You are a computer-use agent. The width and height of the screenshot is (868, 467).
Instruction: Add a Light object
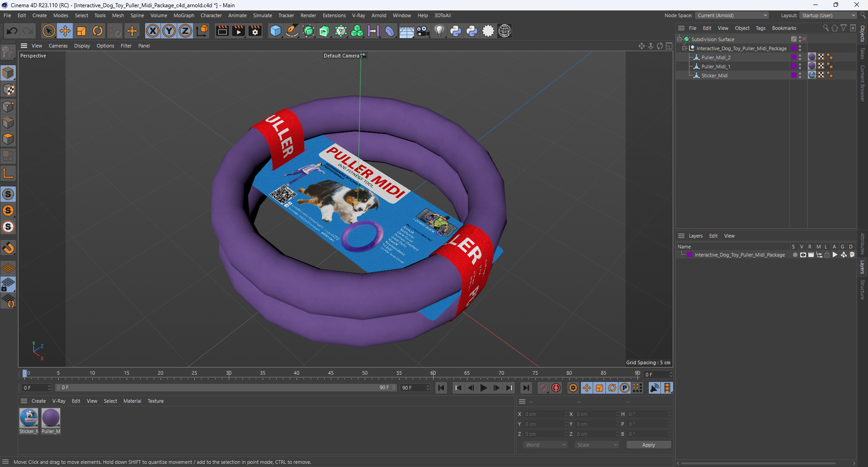click(x=439, y=31)
